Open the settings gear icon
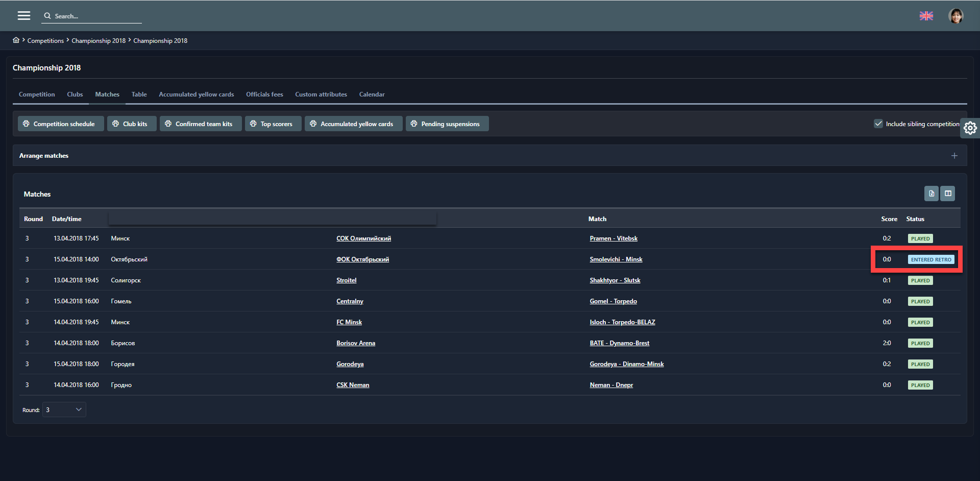 pos(970,128)
